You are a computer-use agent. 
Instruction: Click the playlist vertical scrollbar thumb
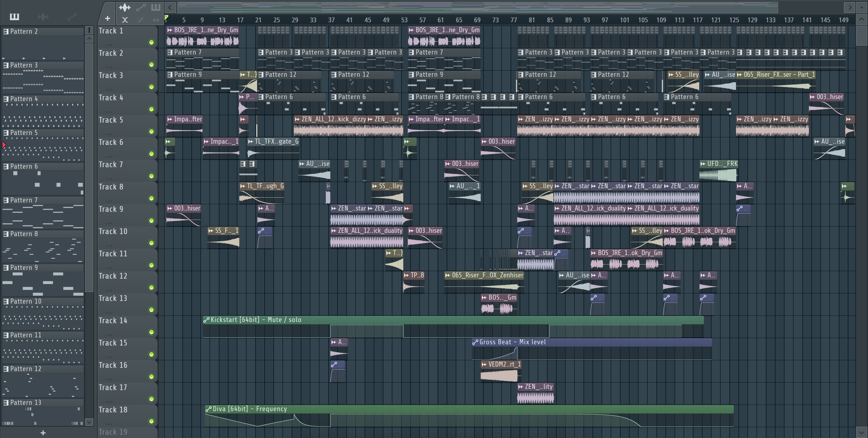click(x=862, y=36)
